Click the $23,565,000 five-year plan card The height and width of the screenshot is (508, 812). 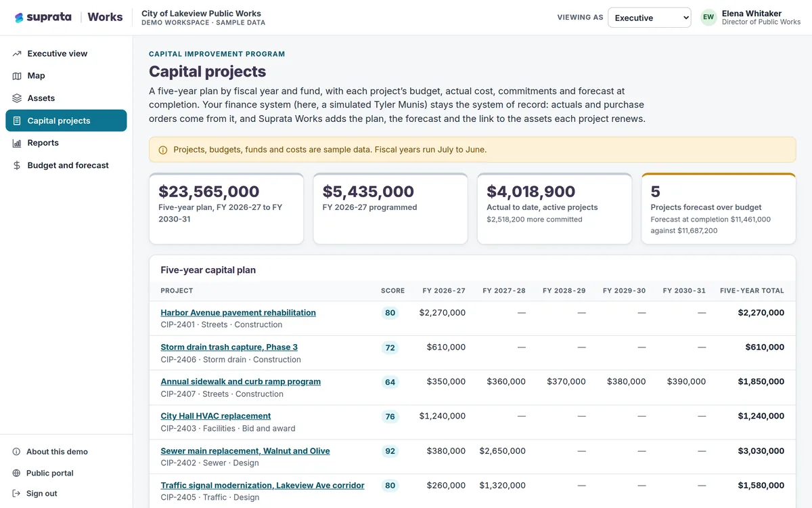point(226,209)
